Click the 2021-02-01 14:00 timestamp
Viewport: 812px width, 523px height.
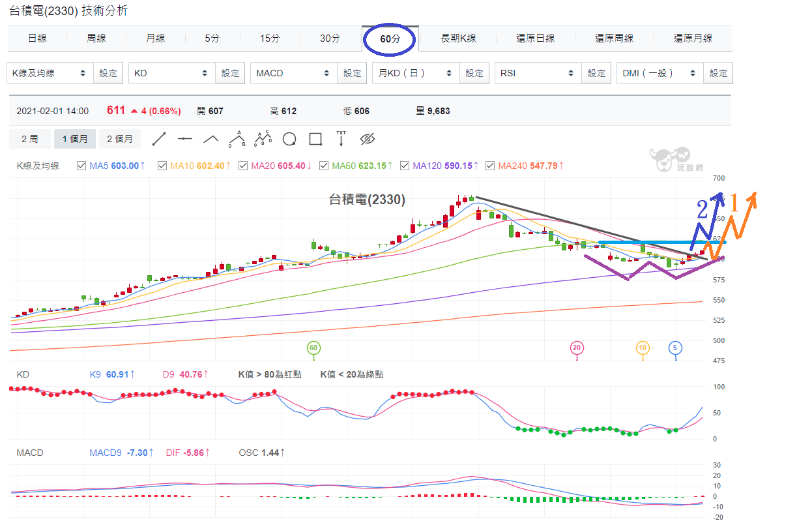53,111
